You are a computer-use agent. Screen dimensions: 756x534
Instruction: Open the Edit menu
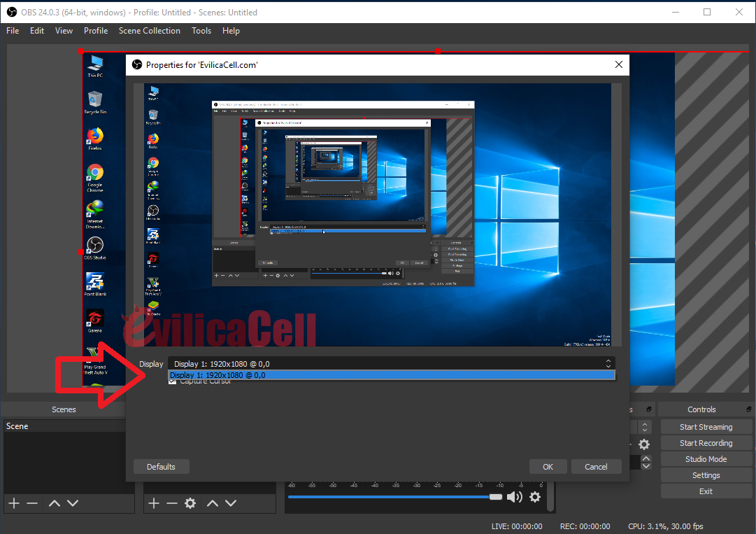pyautogui.click(x=36, y=30)
